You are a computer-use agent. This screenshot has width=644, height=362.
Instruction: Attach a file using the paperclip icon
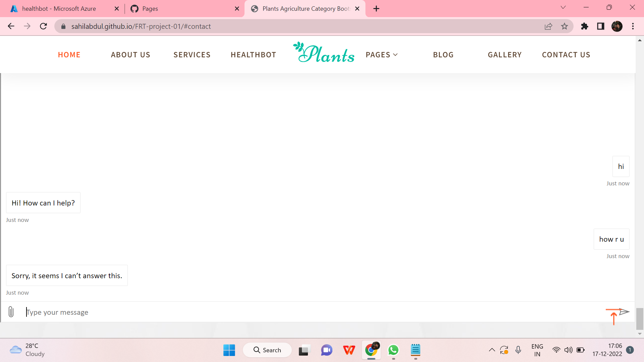[x=11, y=312]
